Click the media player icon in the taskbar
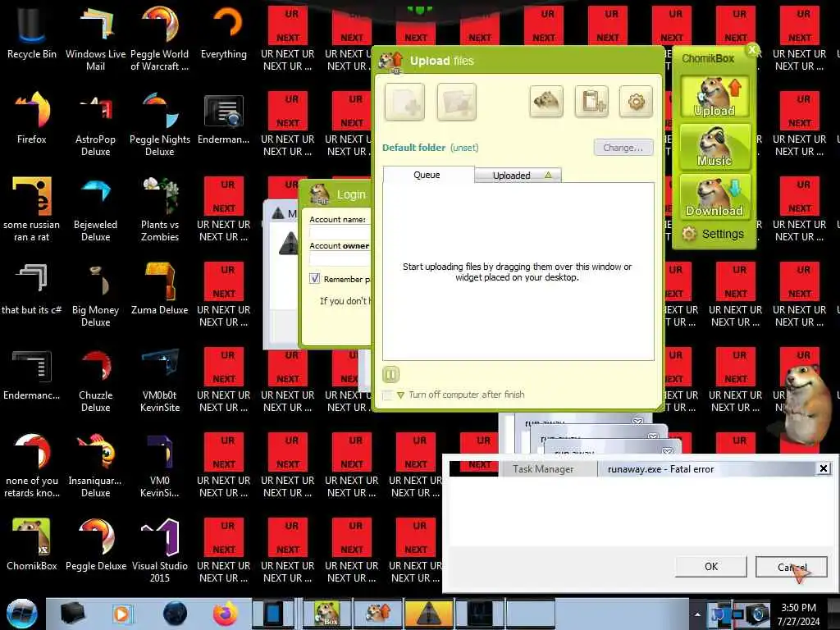The height and width of the screenshot is (630, 840). pos(121,614)
